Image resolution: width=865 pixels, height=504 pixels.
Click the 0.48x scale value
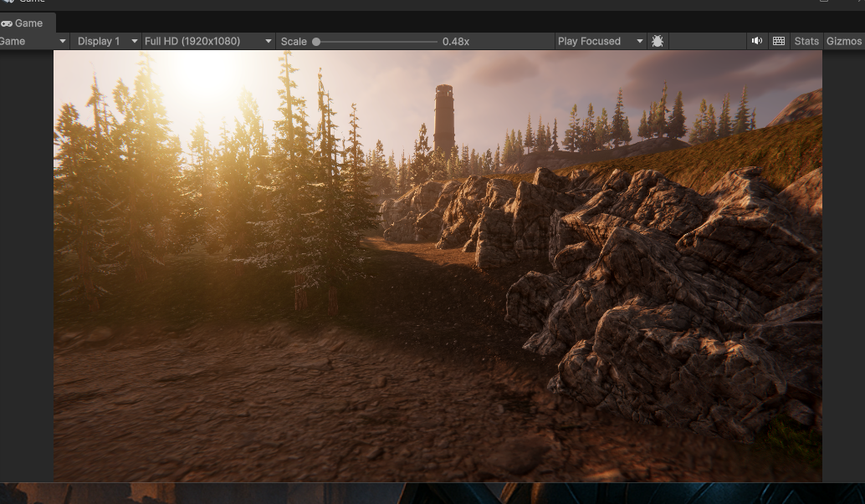(x=456, y=41)
